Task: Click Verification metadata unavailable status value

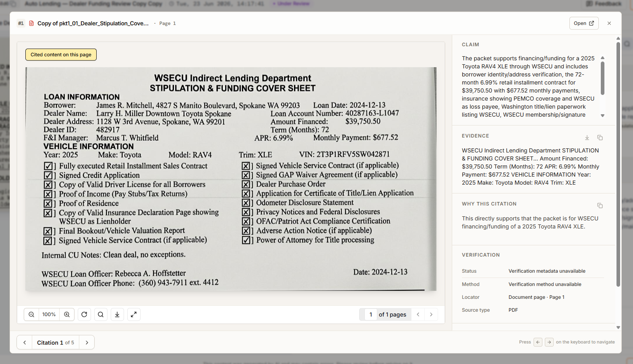Action: (547, 271)
